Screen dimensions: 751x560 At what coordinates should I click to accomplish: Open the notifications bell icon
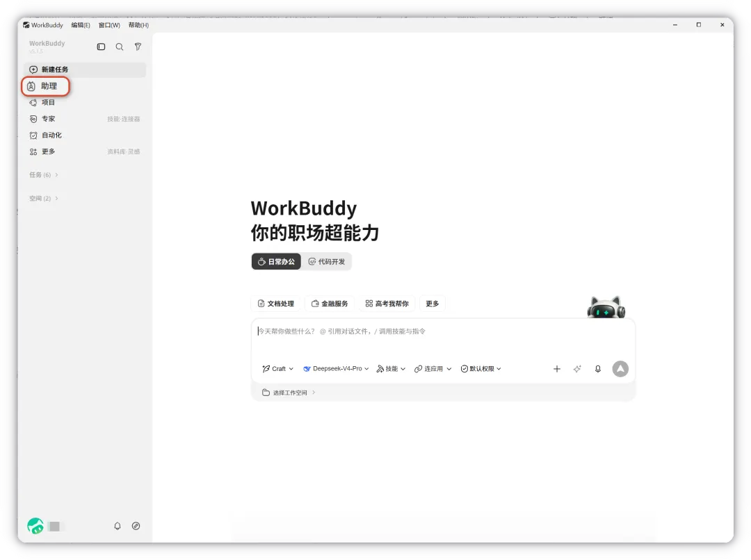(x=118, y=526)
